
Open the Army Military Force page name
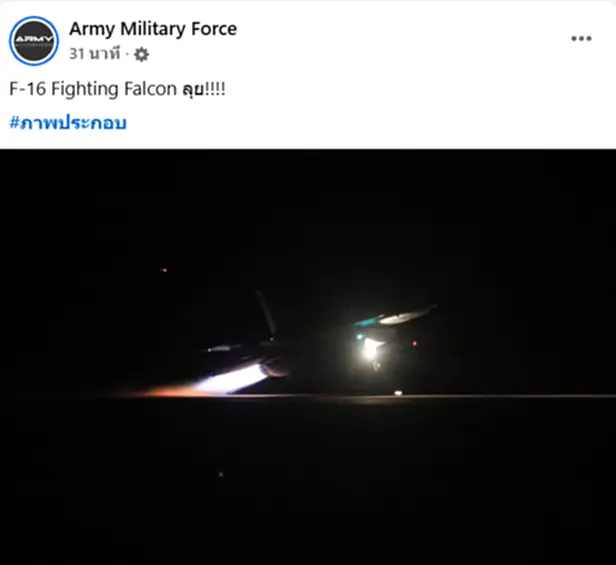tap(153, 28)
